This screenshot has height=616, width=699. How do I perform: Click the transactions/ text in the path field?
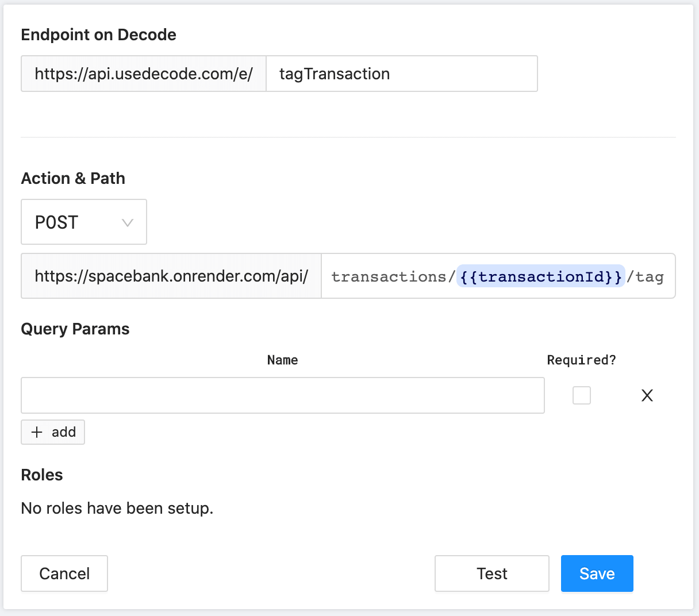393,276
